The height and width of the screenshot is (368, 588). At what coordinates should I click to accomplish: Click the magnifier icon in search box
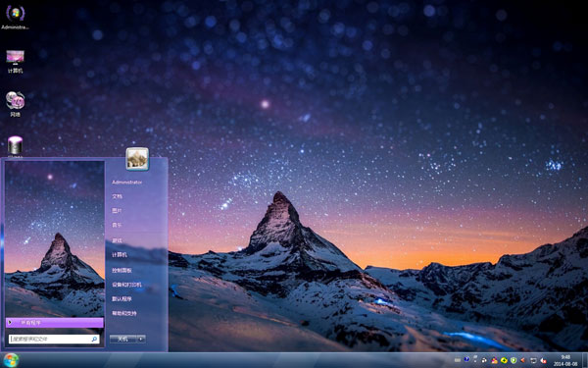pos(94,340)
